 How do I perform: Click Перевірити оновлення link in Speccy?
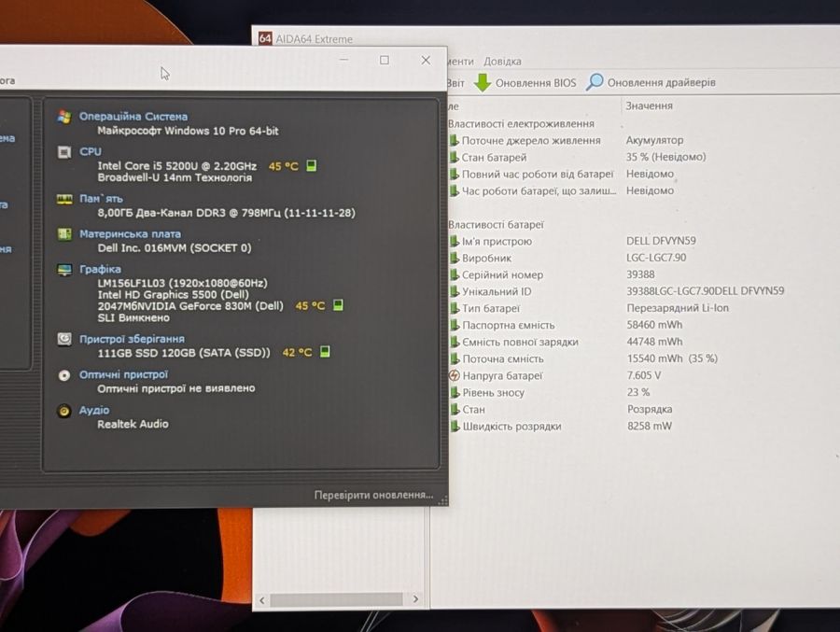tap(373, 495)
